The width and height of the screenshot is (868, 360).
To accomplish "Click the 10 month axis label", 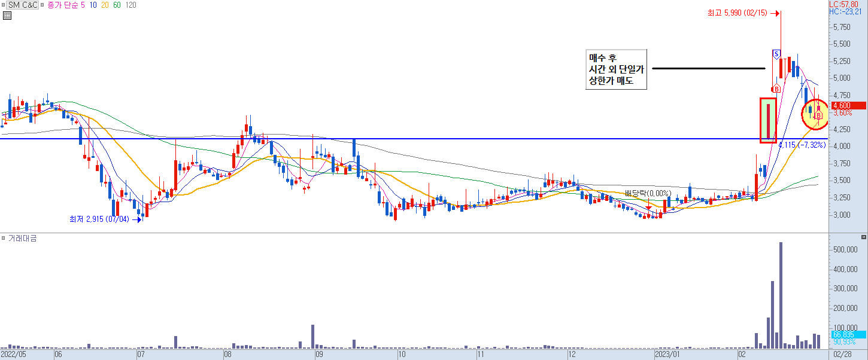I will 402,355.
